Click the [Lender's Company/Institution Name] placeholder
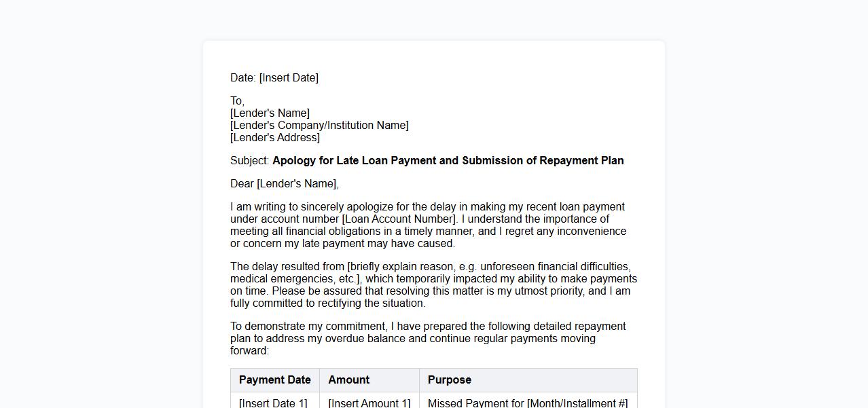868x408 pixels. (x=319, y=126)
